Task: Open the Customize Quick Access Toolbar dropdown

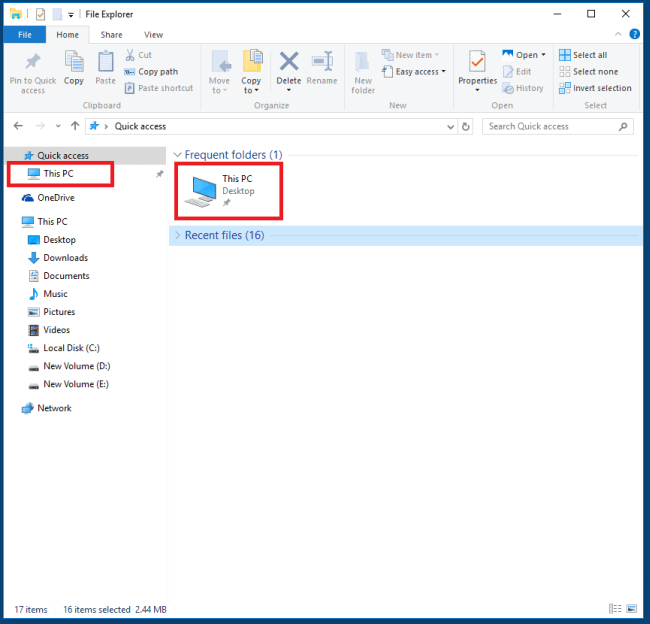Action: click(x=71, y=15)
